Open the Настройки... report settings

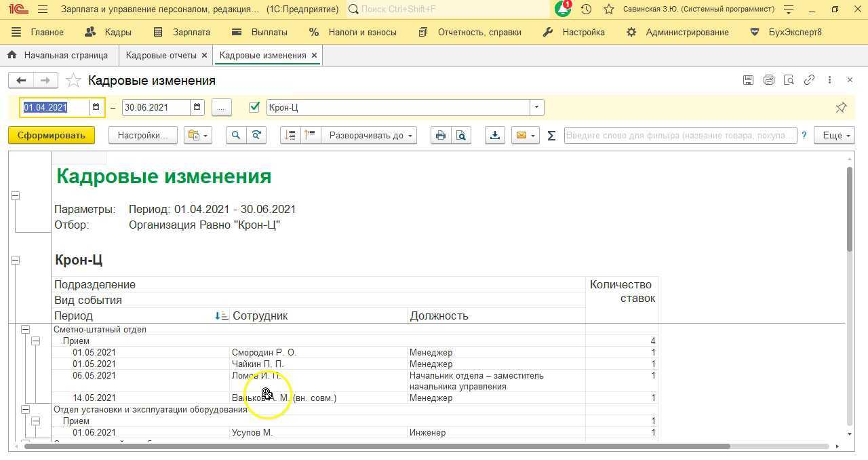142,135
